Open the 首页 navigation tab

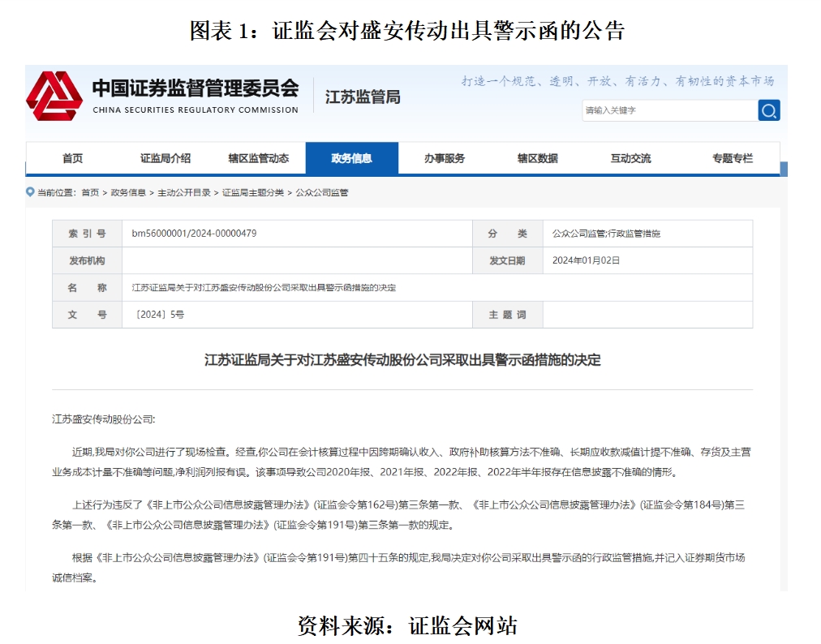pos(72,158)
